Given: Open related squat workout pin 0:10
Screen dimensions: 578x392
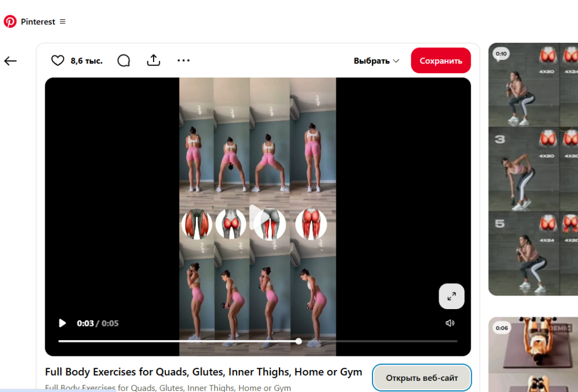Looking at the screenshot, I should [x=533, y=169].
